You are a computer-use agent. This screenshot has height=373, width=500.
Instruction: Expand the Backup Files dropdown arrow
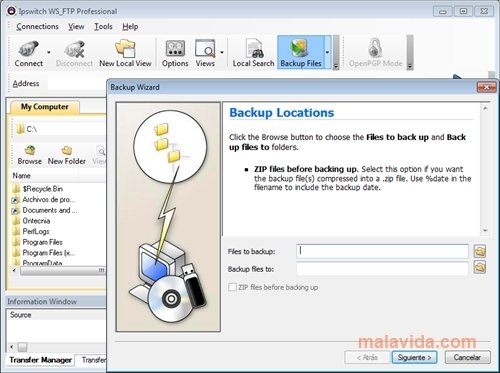327,53
